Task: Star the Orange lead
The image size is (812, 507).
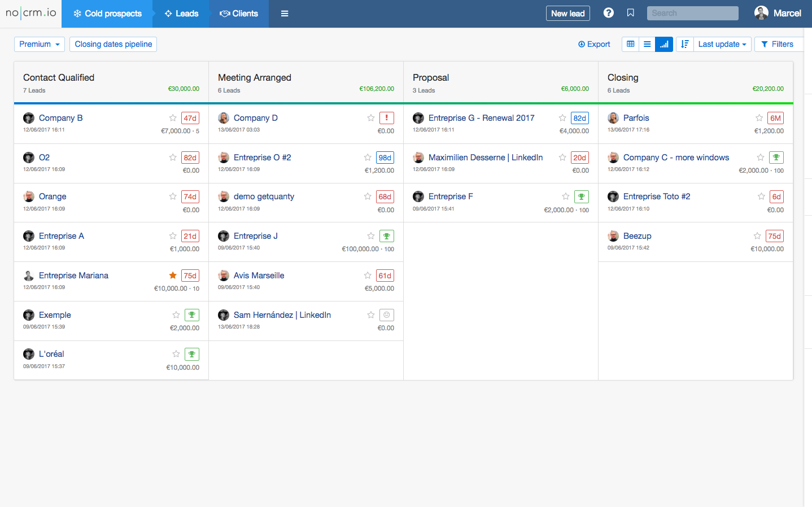Action: point(173,196)
